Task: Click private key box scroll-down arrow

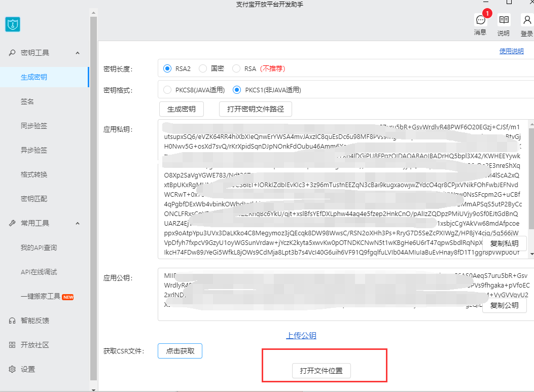Action: 531,254
